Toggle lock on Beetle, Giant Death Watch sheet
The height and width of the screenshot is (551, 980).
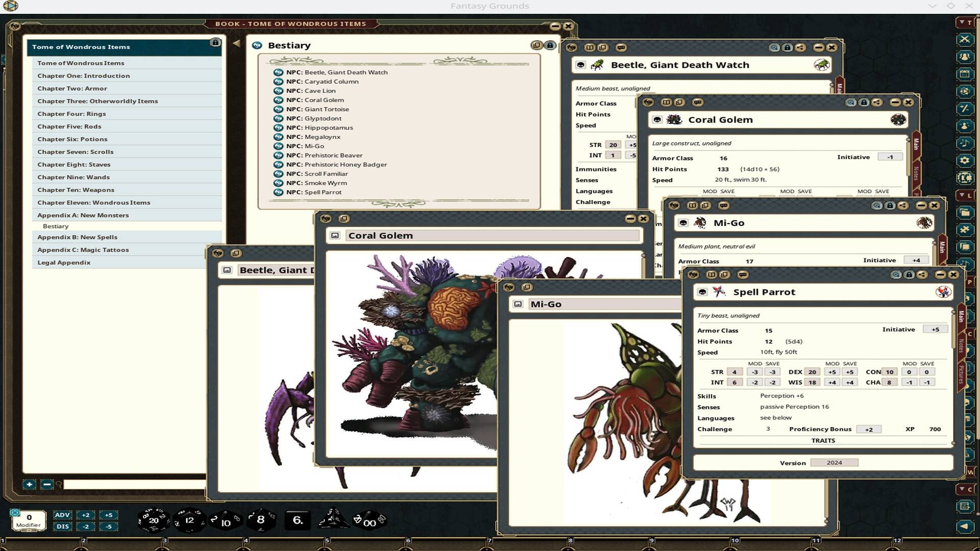[x=788, y=47]
